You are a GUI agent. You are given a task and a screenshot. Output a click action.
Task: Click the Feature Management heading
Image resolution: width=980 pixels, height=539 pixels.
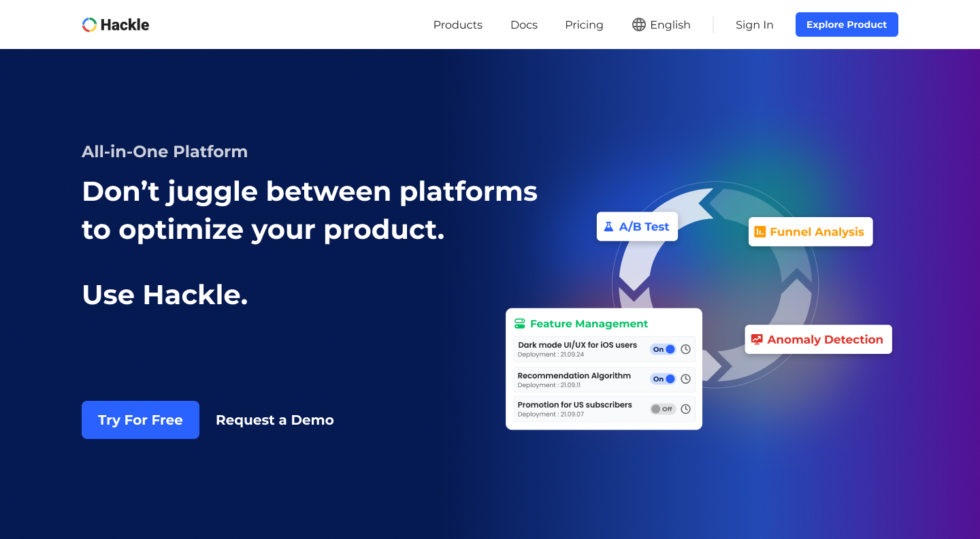coord(589,324)
